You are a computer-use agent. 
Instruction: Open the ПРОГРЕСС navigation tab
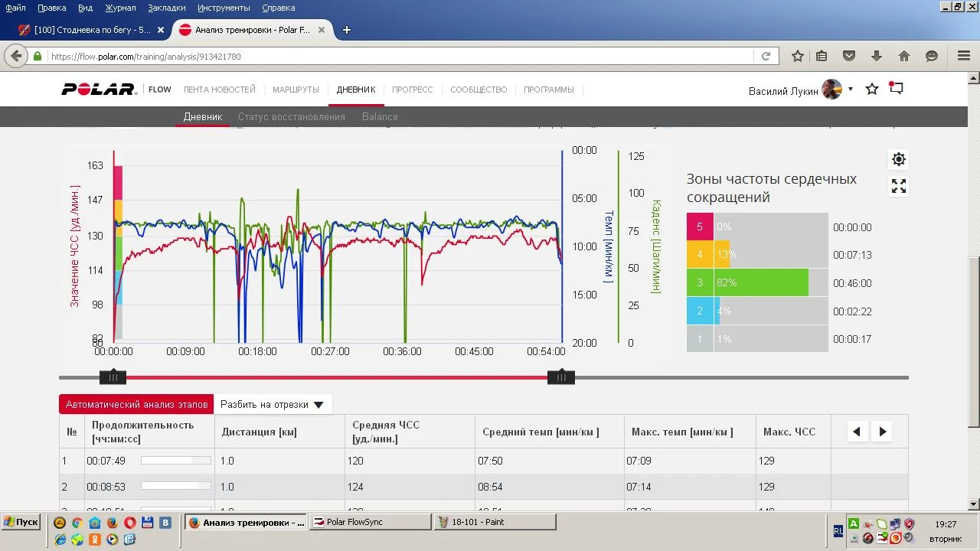click(412, 90)
